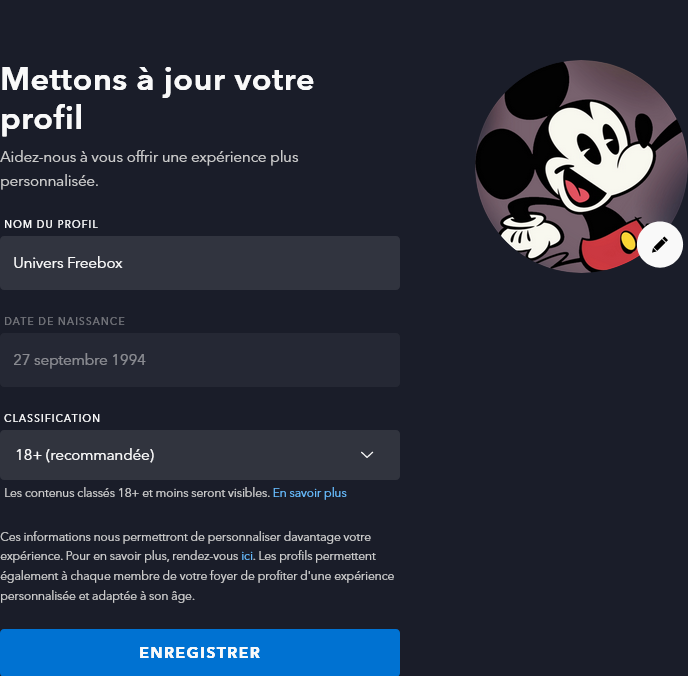Click the date of birth field

pyautogui.click(x=200, y=360)
